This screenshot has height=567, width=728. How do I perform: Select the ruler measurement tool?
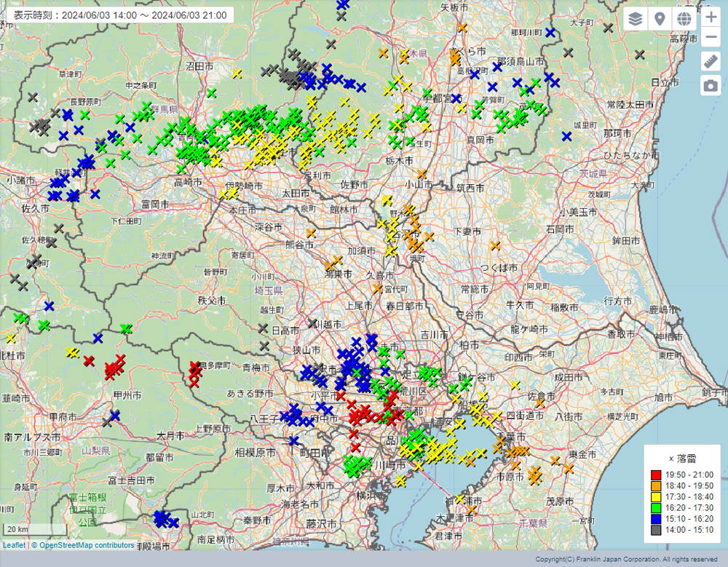(x=711, y=62)
